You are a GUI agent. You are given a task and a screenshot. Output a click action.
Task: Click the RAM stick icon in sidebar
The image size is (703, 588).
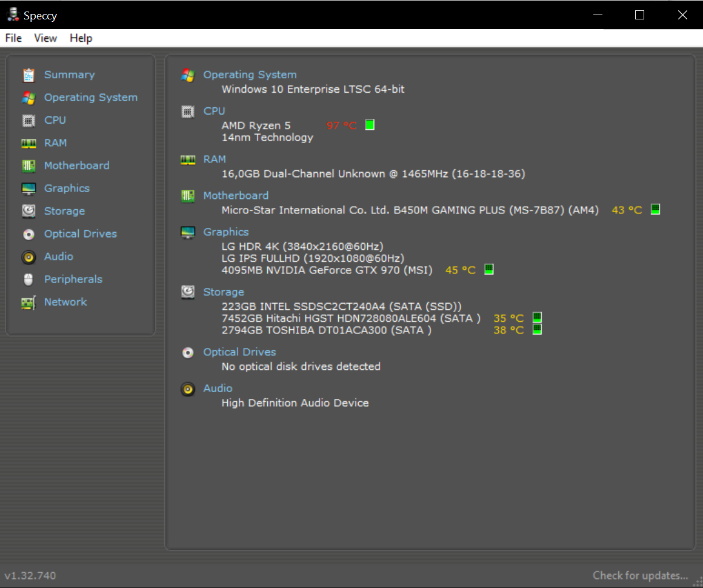click(28, 143)
